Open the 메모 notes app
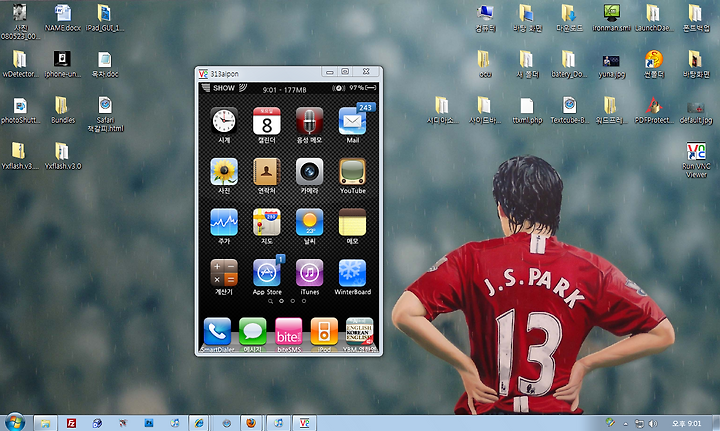720x431 pixels. coord(353,222)
